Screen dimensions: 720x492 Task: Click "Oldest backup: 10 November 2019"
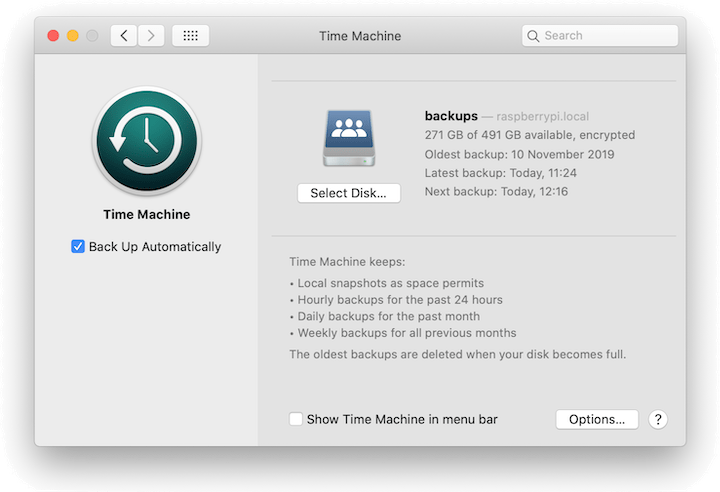pos(519,154)
